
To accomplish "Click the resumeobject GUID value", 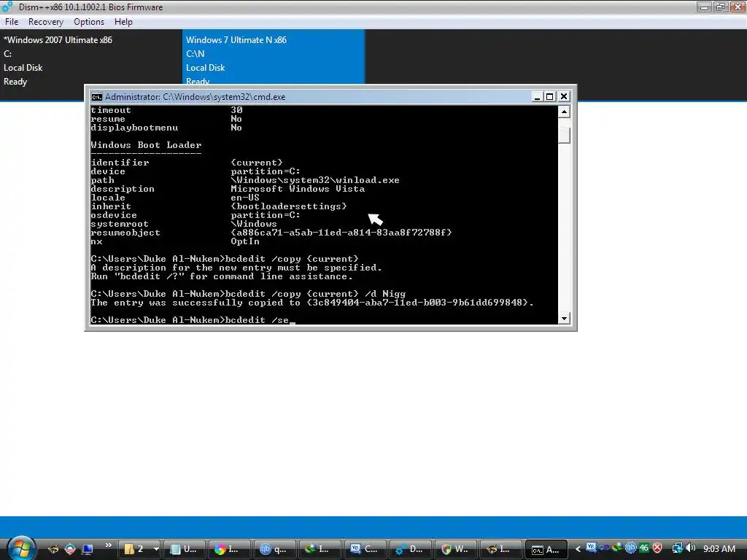I will [x=341, y=233].
